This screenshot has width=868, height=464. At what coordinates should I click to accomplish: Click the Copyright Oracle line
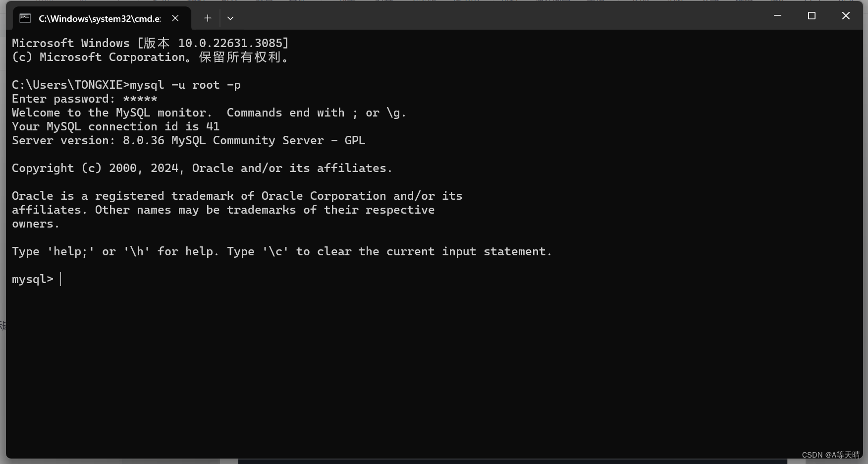[x=202, y=168]
